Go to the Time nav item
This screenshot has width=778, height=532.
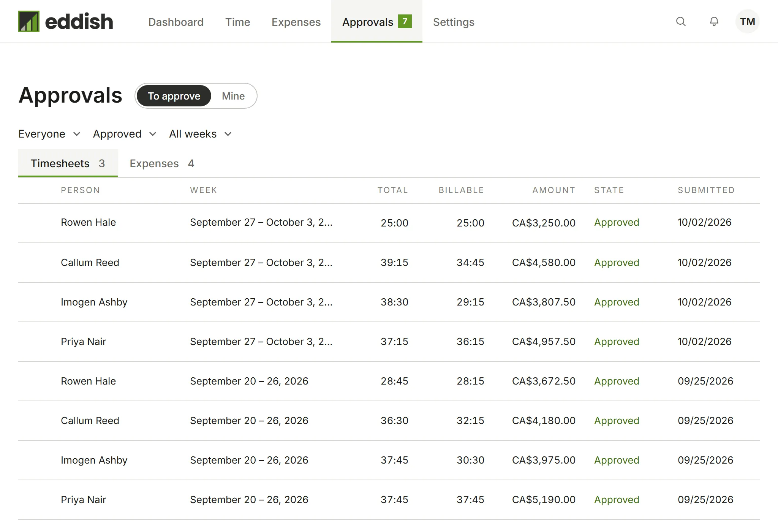tap(237, 22)
